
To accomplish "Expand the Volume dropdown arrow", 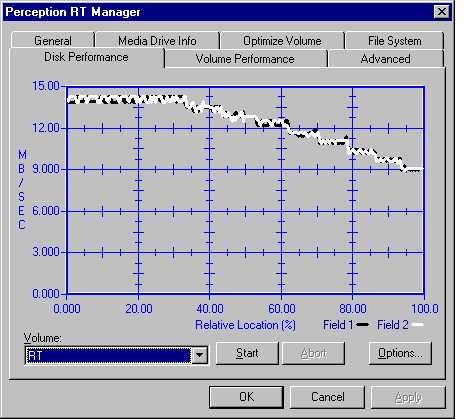I will 199,355.
